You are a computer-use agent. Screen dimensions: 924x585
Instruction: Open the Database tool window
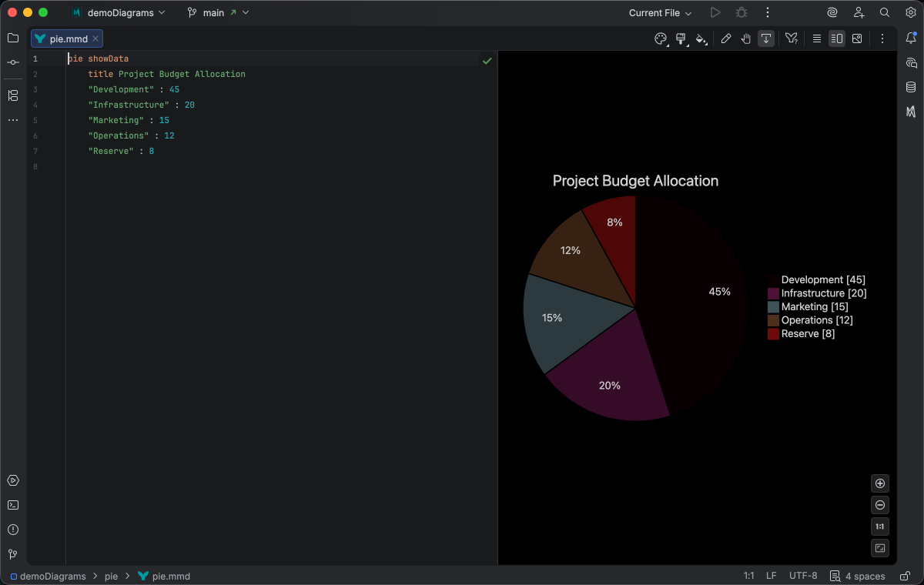[x=912, y=87]
